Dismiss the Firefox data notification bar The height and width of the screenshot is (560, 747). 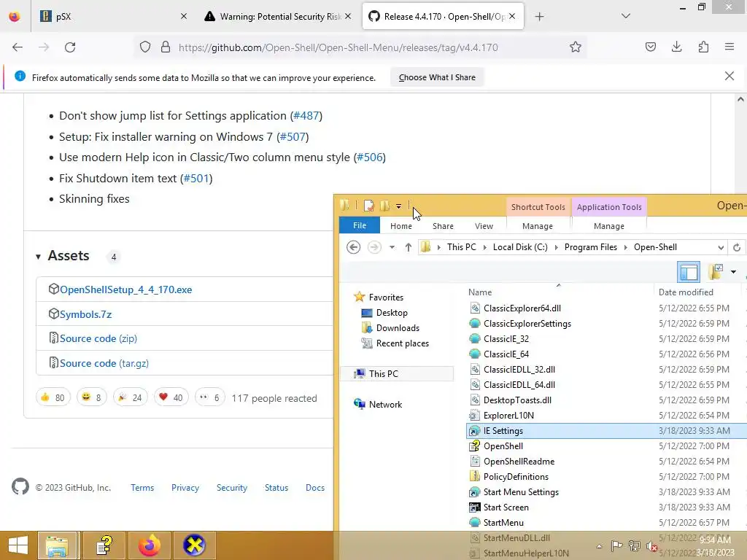(x=729, y=76)
